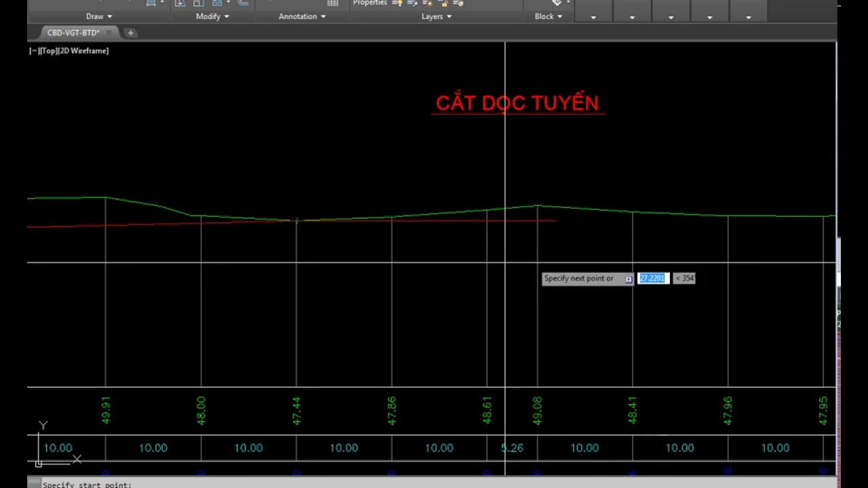Select elevation text 47.95
868x488 pixels.
pyautogui.click(x=823, y=411)
